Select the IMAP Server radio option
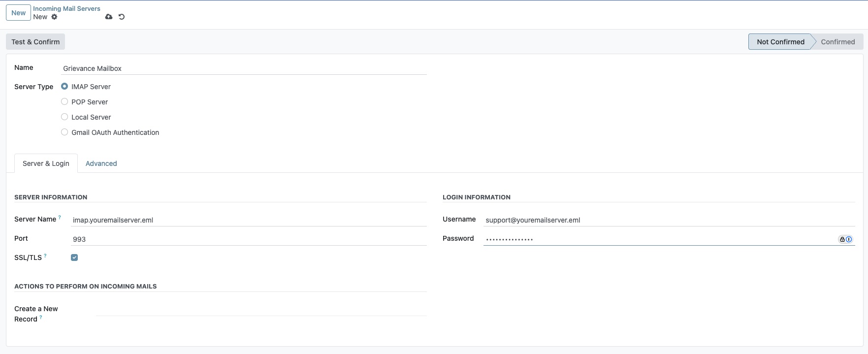The height and width of the screenshot is (354, 868). [64, 86]
